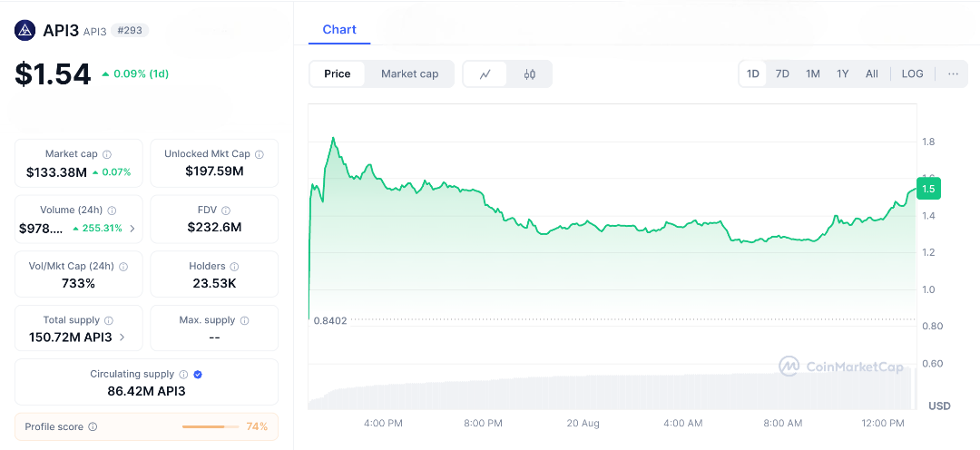Click the 23.53K holders value
The height and width of the screenshot is (450, 980).
click(214, 284)
